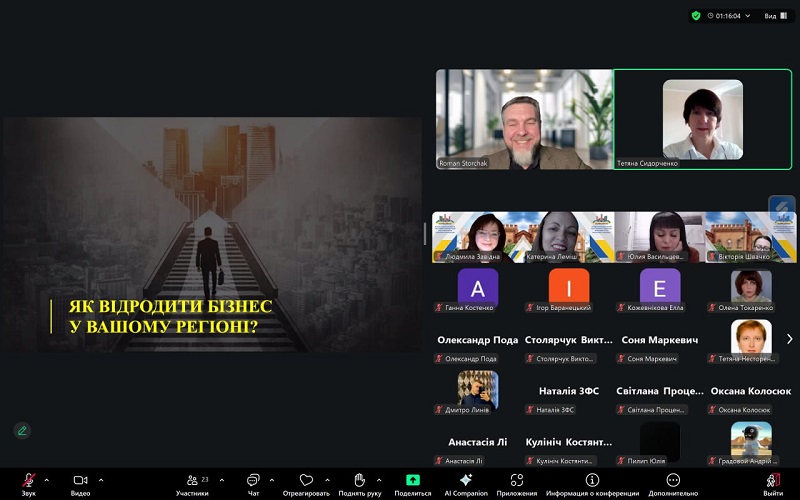Select Roman Storchak's video tile
The width and height of the screenshot is (800, 500).
[524, 119]
